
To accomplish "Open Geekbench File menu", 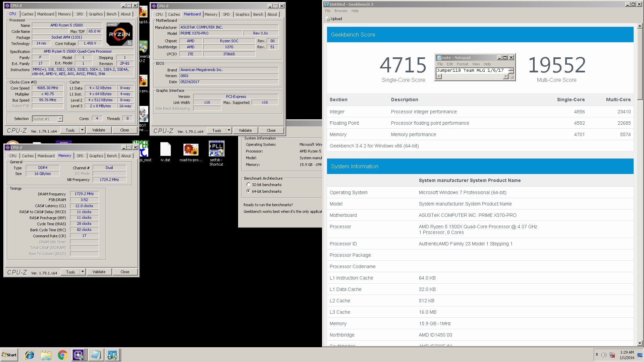I will 328,11.
